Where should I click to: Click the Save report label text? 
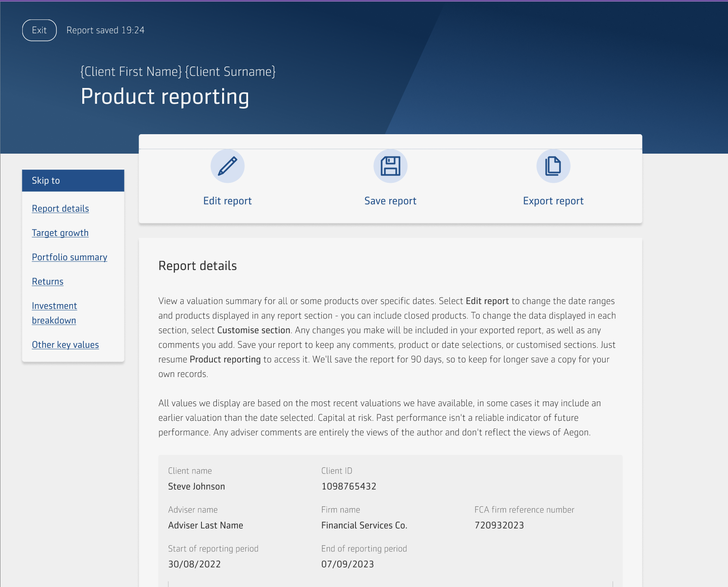click(x=390, y=200)
